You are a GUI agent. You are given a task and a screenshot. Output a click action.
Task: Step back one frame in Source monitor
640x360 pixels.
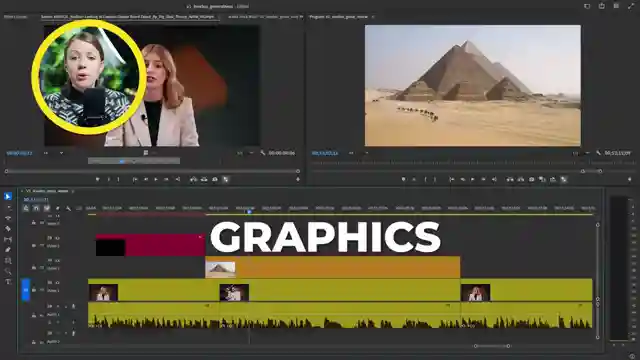tap(146, 179)
